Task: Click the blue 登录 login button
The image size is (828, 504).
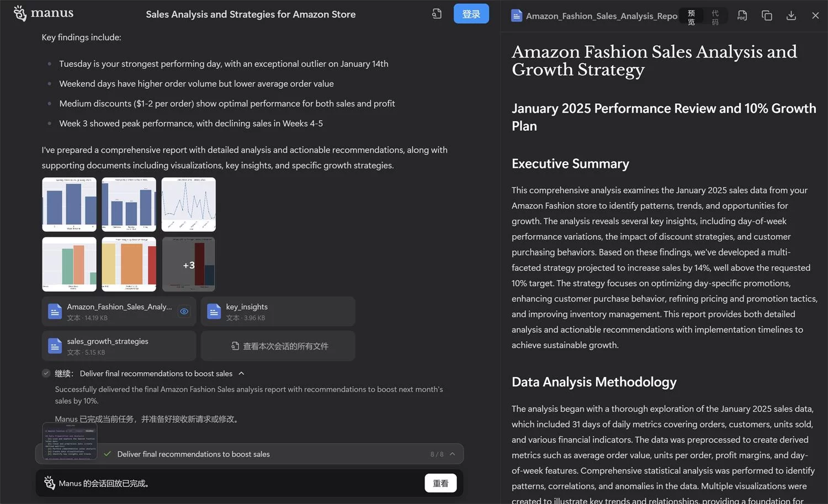Action: [471, 14]
